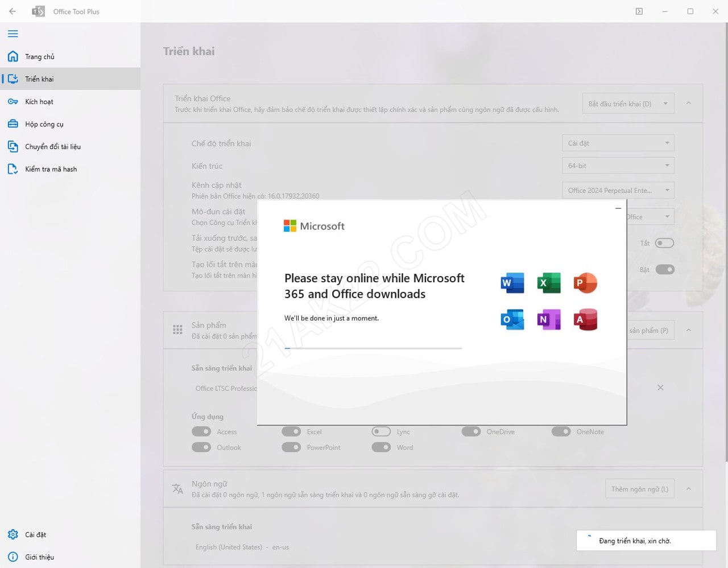Toggle the Outlook application switch

(201, 447)
